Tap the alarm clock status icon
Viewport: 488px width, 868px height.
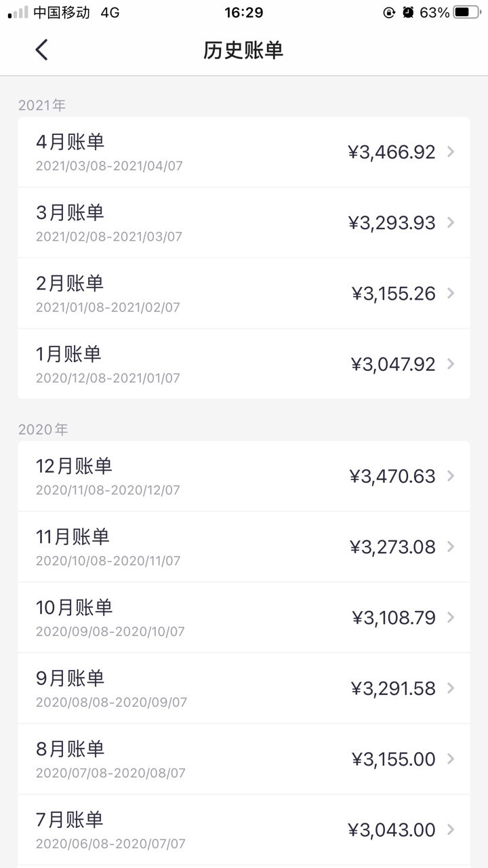pyautogui.click(x=408, y=12)
